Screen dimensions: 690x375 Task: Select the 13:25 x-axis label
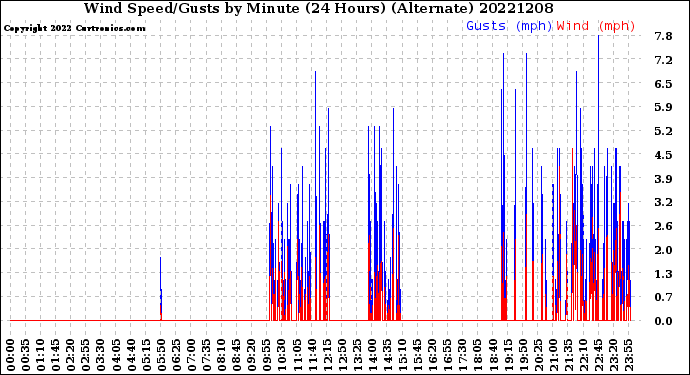[357, 355]
